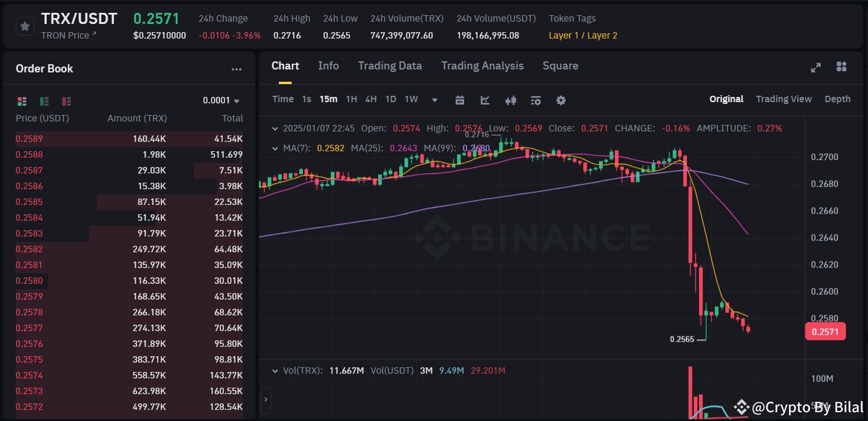Change the candlestick chart style
Viewport: 868px width, 421px height.
[510, 100]
